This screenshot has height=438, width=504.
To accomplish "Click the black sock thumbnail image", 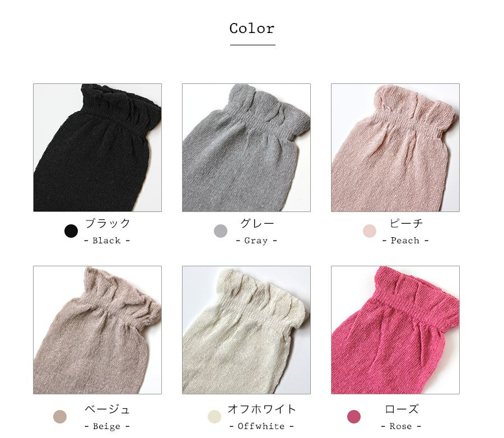I will 97,147.
